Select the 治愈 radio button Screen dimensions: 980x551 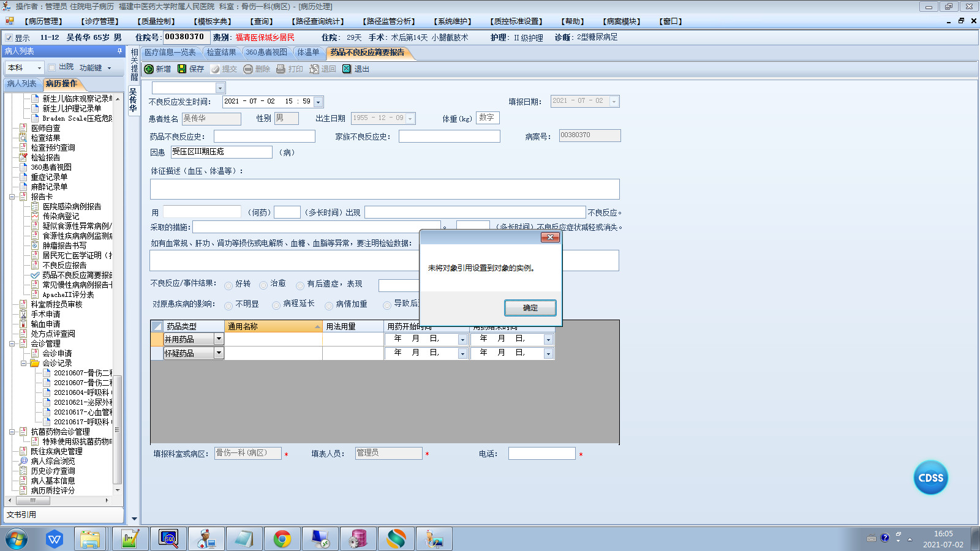point(263,285)
